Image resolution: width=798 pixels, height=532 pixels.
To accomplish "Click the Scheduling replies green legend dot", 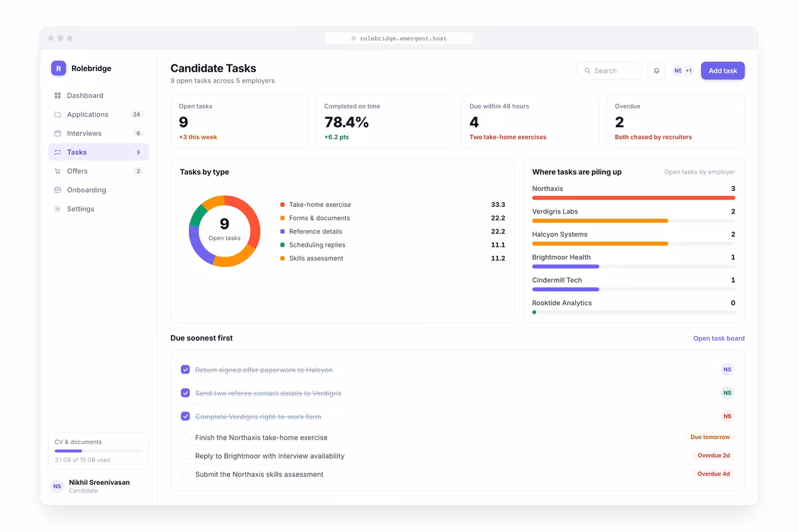I will (x=283, y=245).
